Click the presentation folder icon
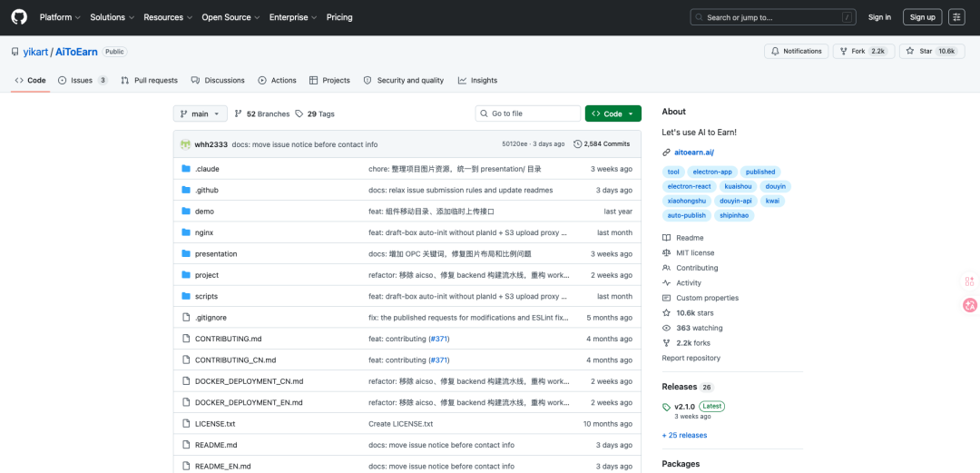The height and width of the screenshot is (473, 980). coord(186,253)
